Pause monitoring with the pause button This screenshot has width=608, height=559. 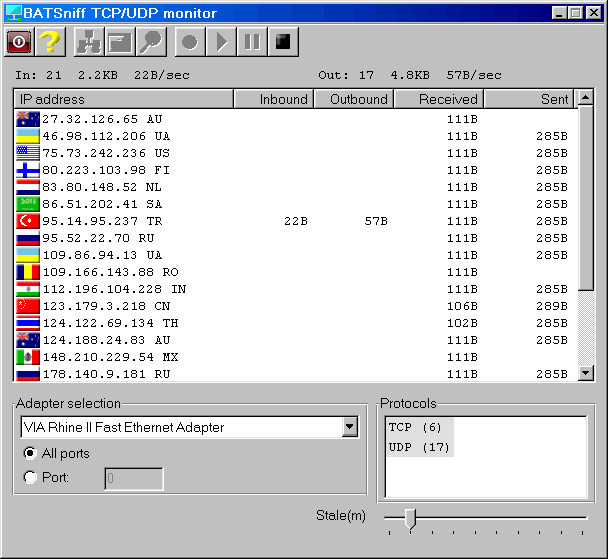point(252,41)
